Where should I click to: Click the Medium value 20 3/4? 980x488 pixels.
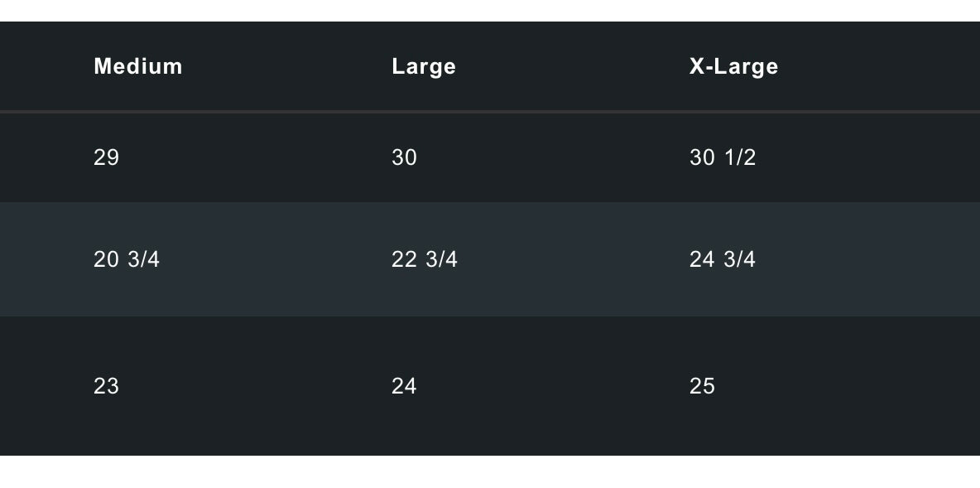[x=126, y=259]
